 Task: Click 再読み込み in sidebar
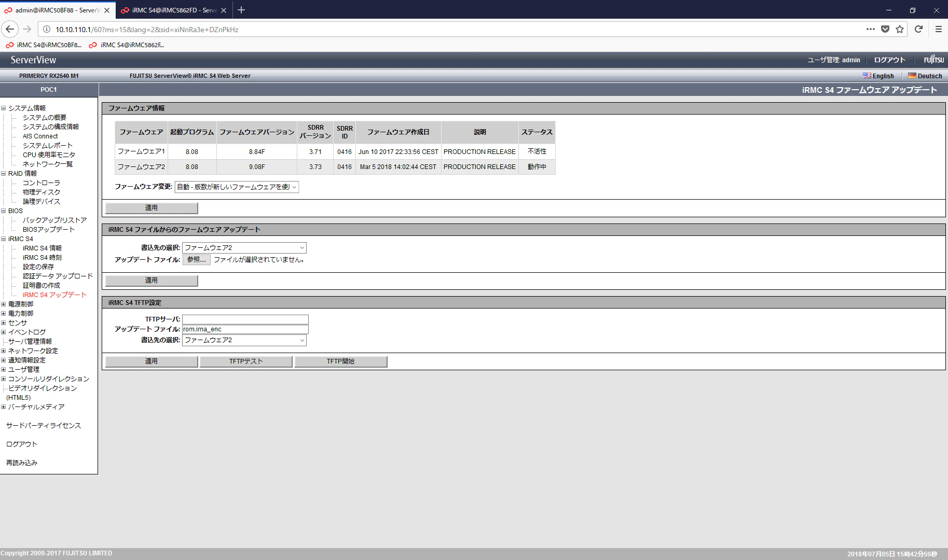pyautogui.click(x=22, y=463)
